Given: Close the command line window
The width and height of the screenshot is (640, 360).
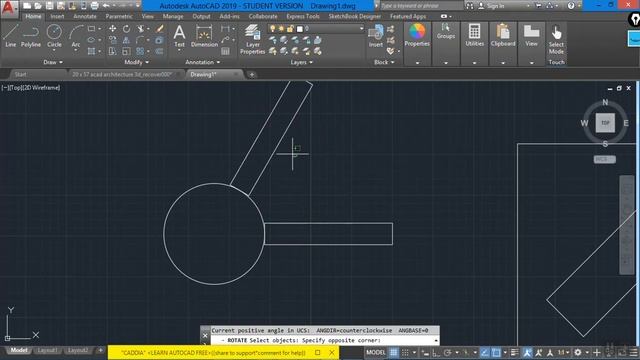Looking at the screenshot, I should pyautogui.click(x=205, y=336).
